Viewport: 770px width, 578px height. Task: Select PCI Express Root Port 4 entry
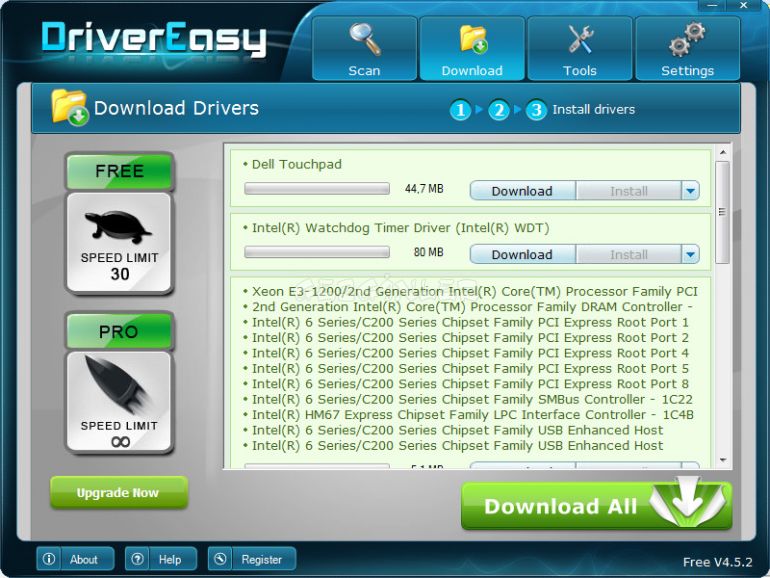[x=470, y=353]
